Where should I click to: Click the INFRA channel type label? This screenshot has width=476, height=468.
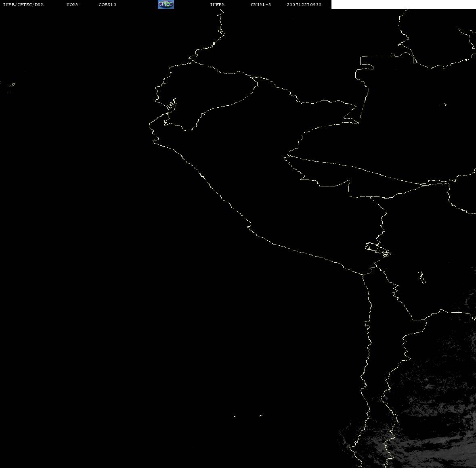tap(217, 5)
